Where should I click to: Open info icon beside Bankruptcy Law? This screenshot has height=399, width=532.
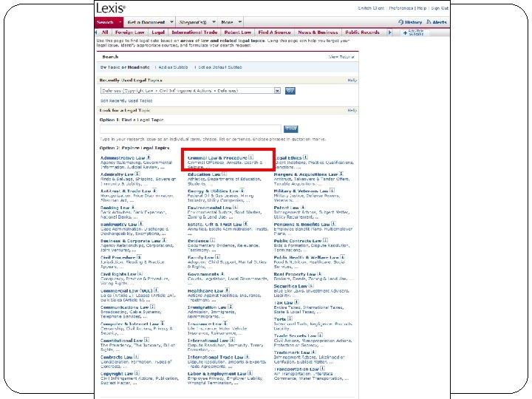(141, 224)
